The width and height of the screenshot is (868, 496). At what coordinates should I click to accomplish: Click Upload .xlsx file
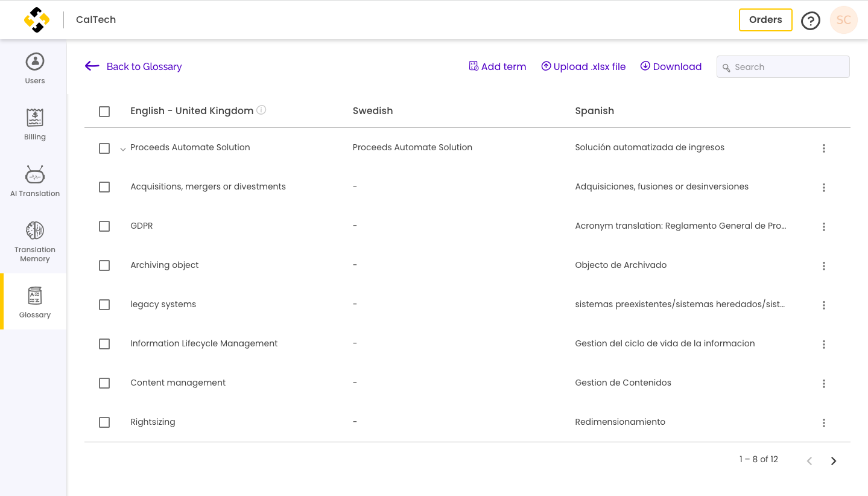tap(583, 66)
